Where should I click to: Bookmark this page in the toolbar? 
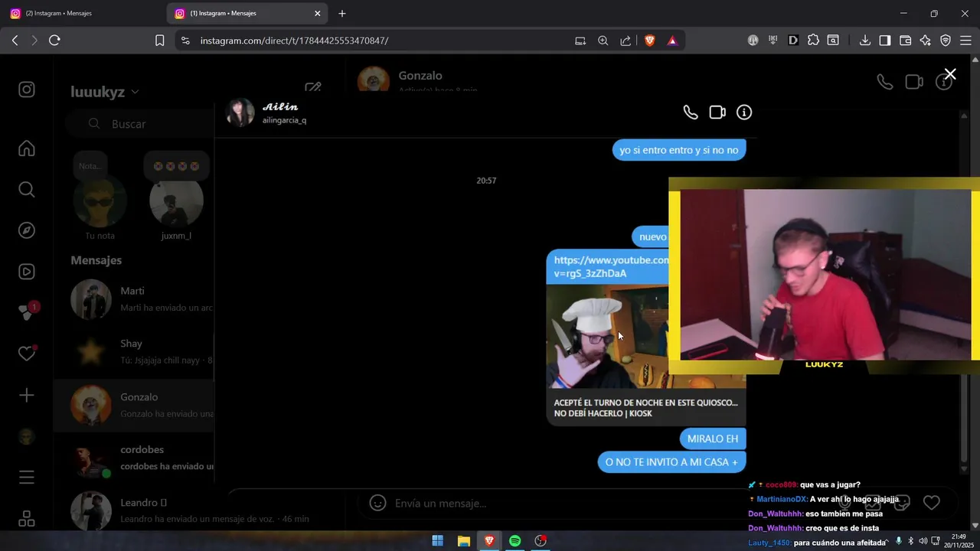[x=159, y=41]
